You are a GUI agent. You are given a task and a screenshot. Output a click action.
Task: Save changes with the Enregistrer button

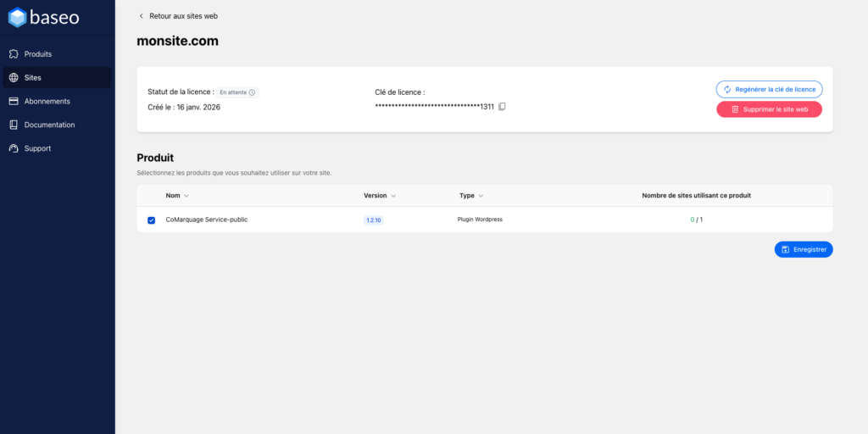pos(804,249)
